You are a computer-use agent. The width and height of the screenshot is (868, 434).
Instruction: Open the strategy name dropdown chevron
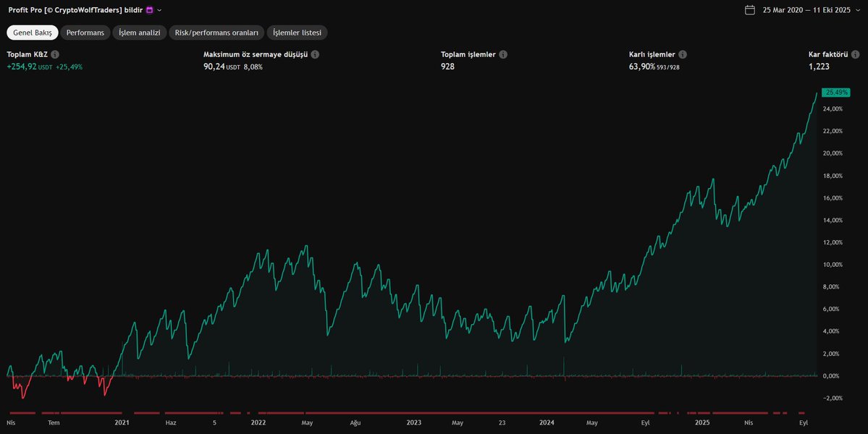(159, 10)
